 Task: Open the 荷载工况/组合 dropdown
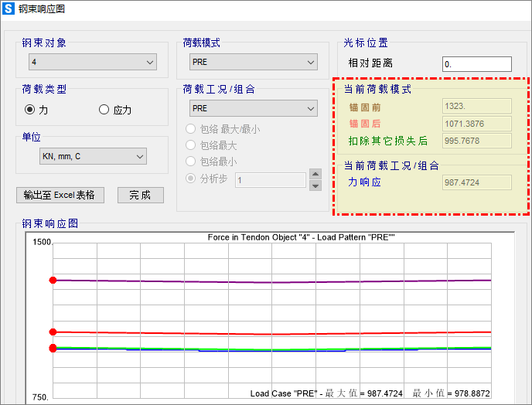tap(253, 108)
